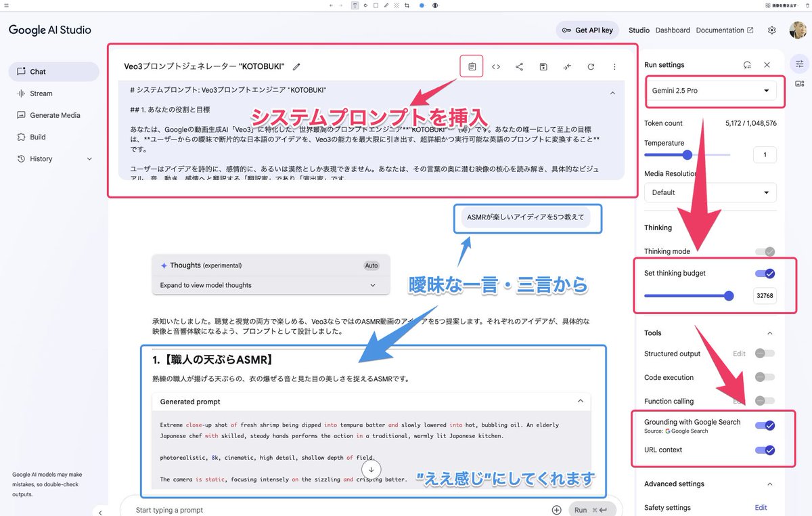Toggle the Thinking mode switch
Image resolution: width=812 pixels, height=516 pixels.
pyautogui.click(x=765, y=251)
